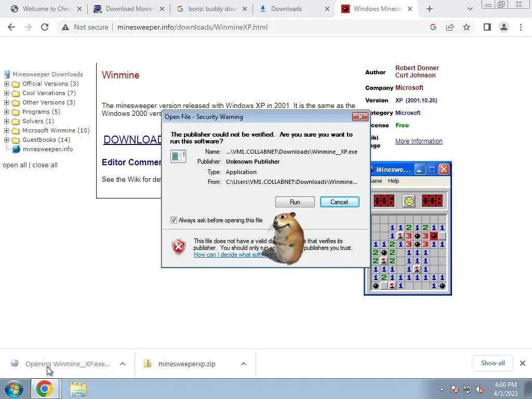Reload the page with the refresh icon
The width and height of the screenshot is (532, 399).
[45, 27]
